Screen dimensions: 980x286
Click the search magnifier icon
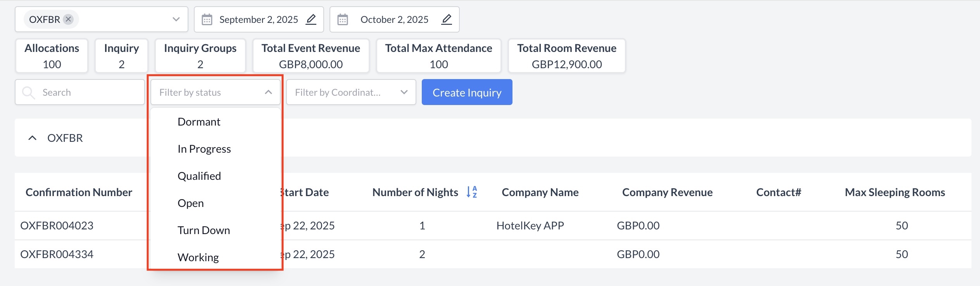coord(28,92)
